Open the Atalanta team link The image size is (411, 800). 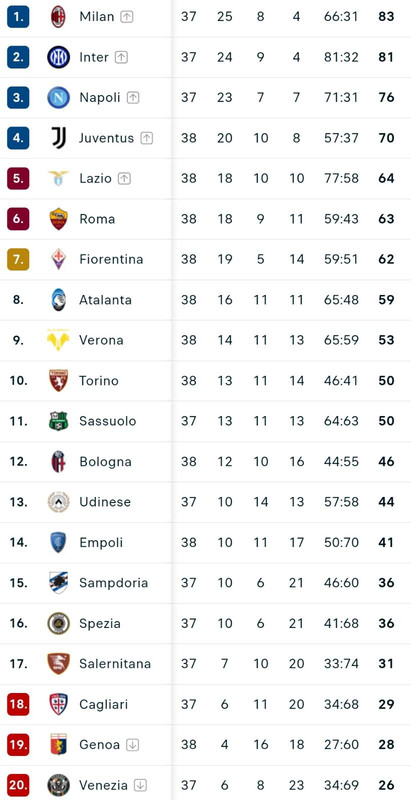pyautogui.click(x=105, y=300)
